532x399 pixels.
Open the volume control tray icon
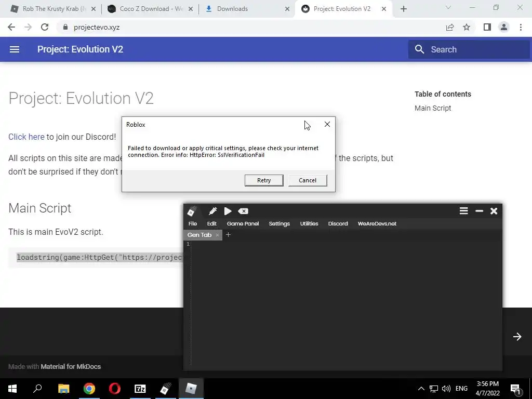pyautogui.click(x=446, y=389)
